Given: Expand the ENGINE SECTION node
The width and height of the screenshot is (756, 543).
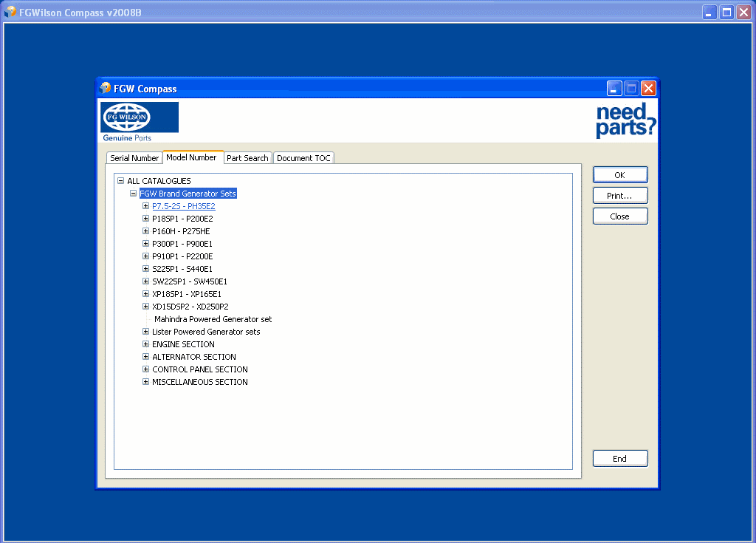Looking at the screenshot, I should [x=145, y=344].
